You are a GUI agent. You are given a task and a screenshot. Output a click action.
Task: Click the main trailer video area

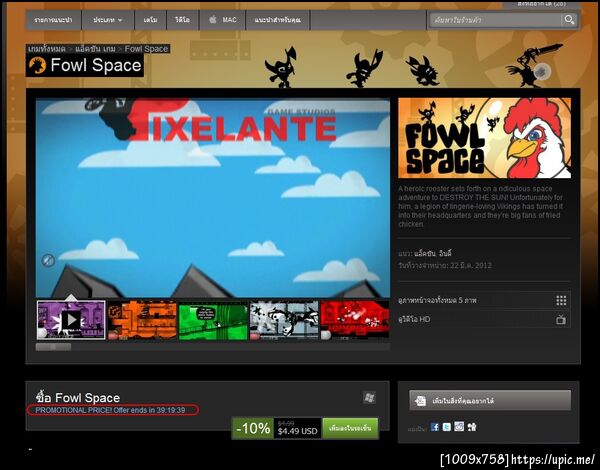coord(213,198)
